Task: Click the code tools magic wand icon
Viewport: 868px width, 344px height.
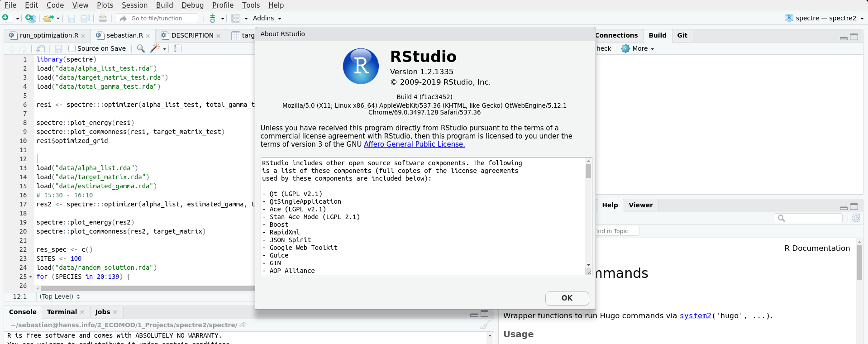Action: click(155, 48)
